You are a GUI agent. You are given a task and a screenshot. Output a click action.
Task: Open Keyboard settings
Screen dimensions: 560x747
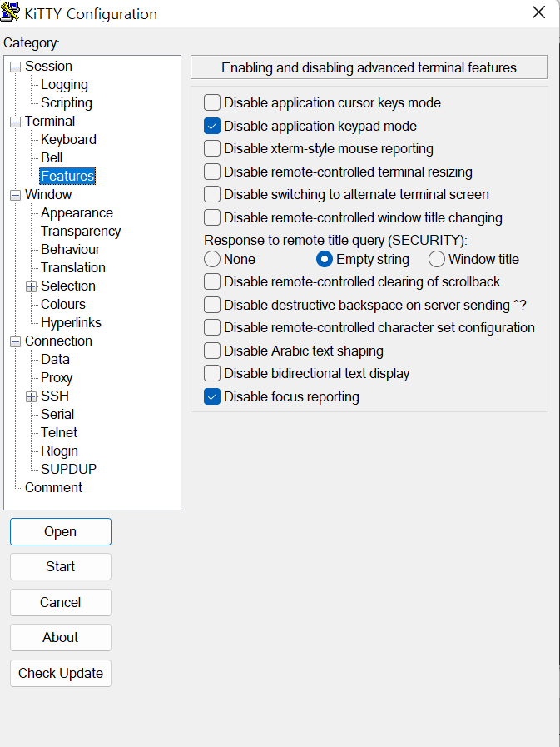point(68,140)
